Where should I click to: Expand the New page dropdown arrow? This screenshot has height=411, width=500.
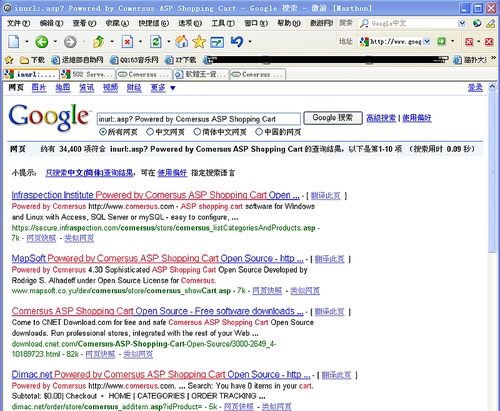(x=27, y=42)
